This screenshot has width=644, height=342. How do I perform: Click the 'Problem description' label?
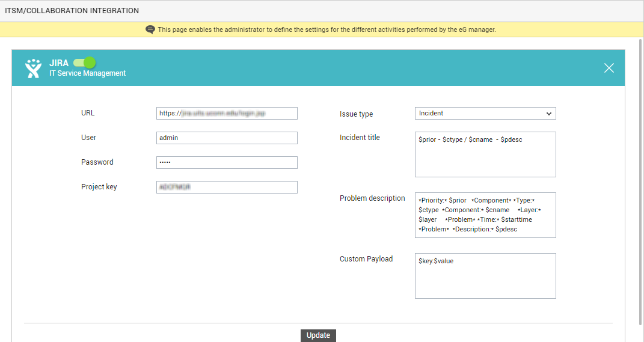pos(372,198)
